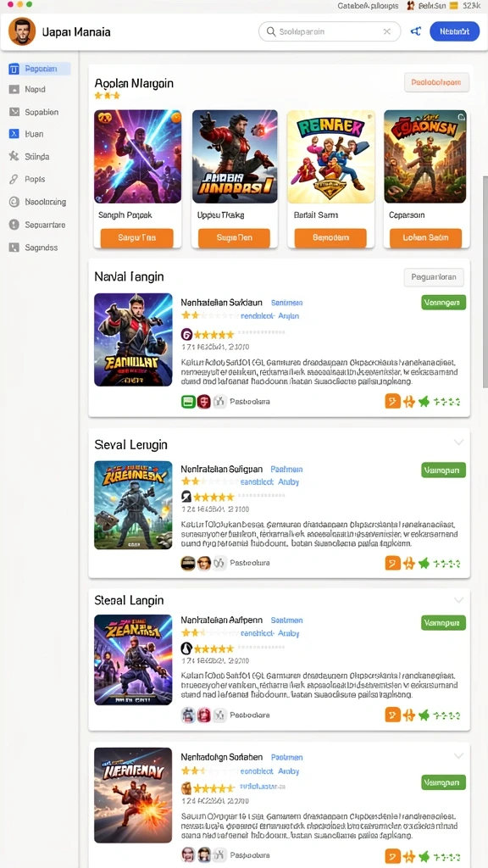Open the Popis link icon in sidebar
The height and width of the screenshot is (868, 488).
tap(14, 180)
